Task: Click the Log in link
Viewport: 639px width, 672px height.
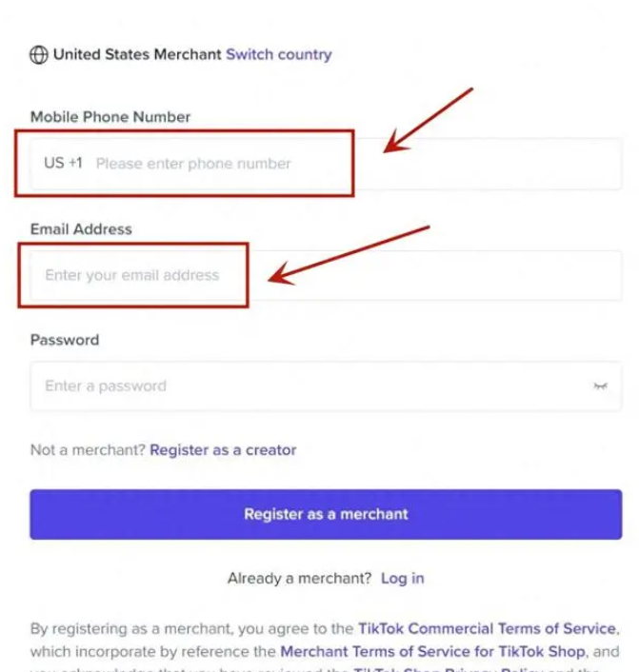Action: tap(402, 578)
